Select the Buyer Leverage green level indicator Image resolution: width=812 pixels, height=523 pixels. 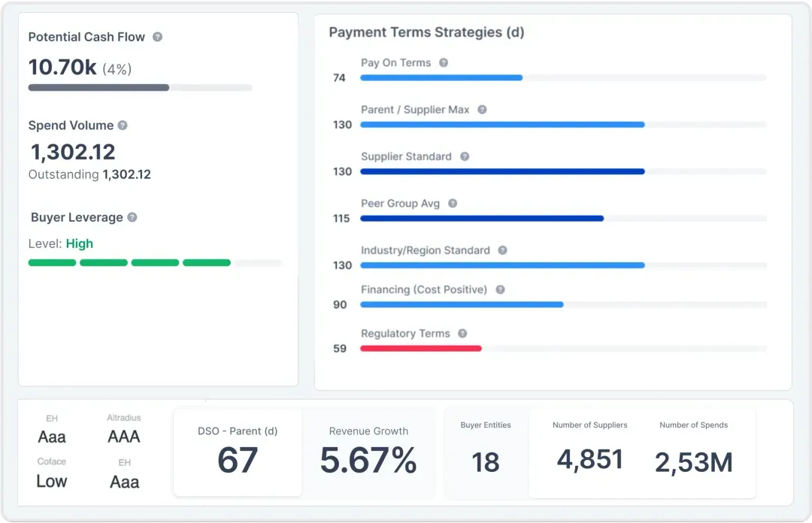pos(129,263)
